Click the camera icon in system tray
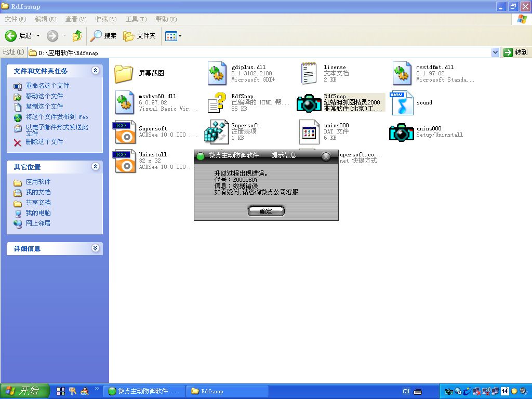 point(448,392)
